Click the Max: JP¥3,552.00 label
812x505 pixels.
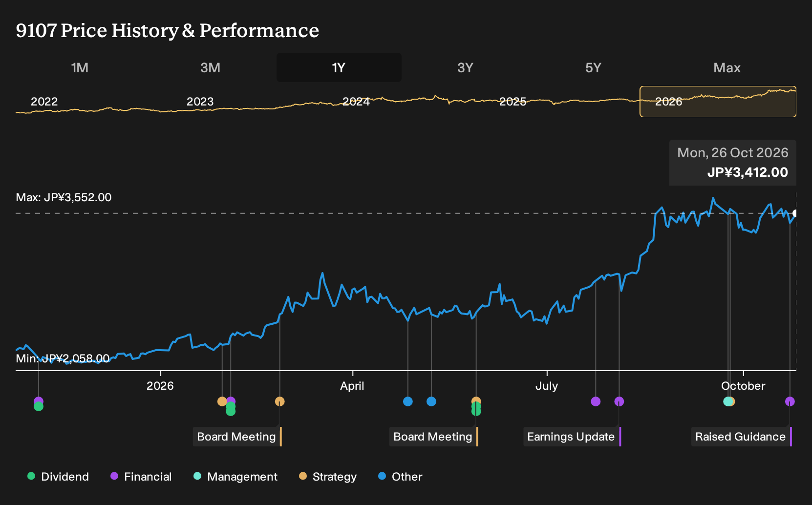click(64, 197)
